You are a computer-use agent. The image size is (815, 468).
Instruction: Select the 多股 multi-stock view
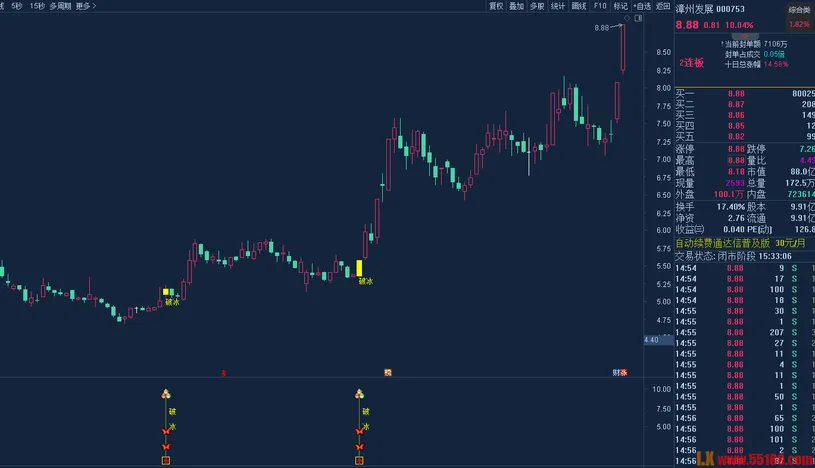[537, 6]
